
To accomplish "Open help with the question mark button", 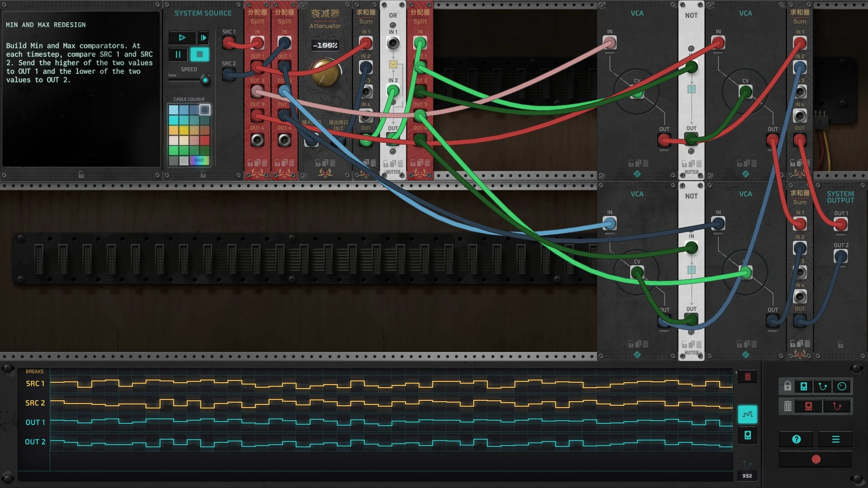I will pyautogui.click(x=797, y=439).
